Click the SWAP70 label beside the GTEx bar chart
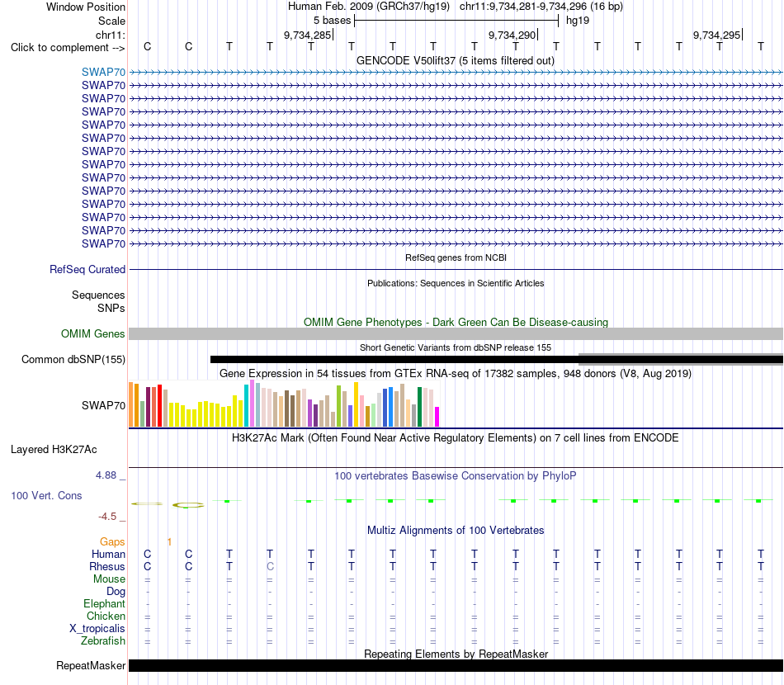Viewport: 784px width, 685px height. click(x=103, y=405)
